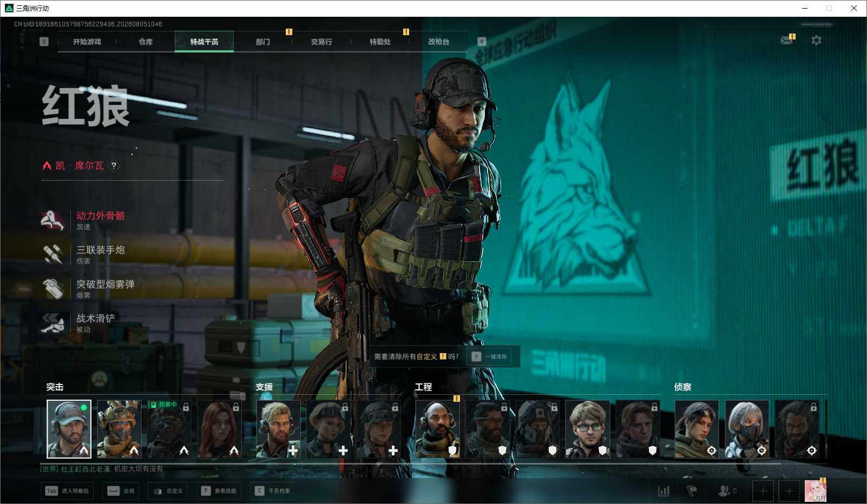The width and height of the screenshot is (867, 504).
Task: Switch to the 仓库 tab
Action: pos(146,42)
